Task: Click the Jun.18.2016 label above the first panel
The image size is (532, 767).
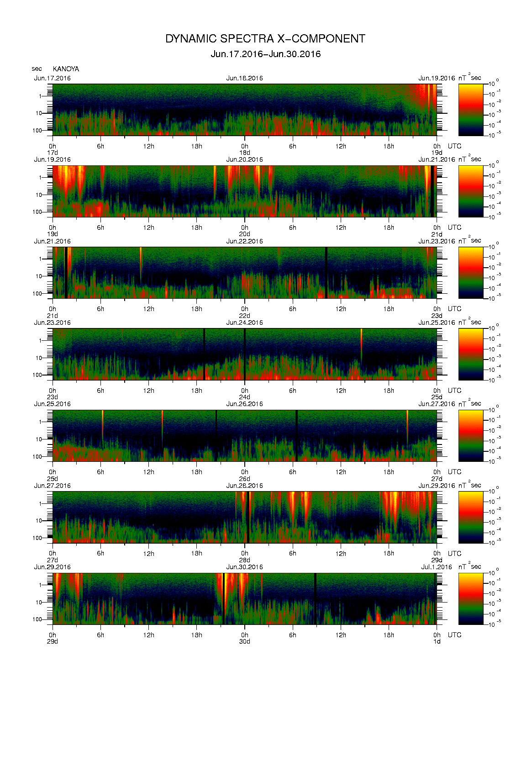Action: pyautogui.click(x=244, y=78)
